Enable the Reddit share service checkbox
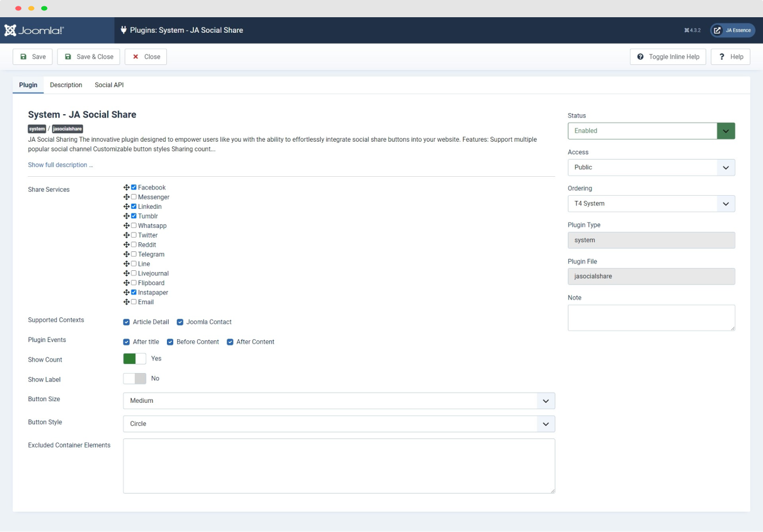This screenshot has height=532, width=763. pos(134,244)
